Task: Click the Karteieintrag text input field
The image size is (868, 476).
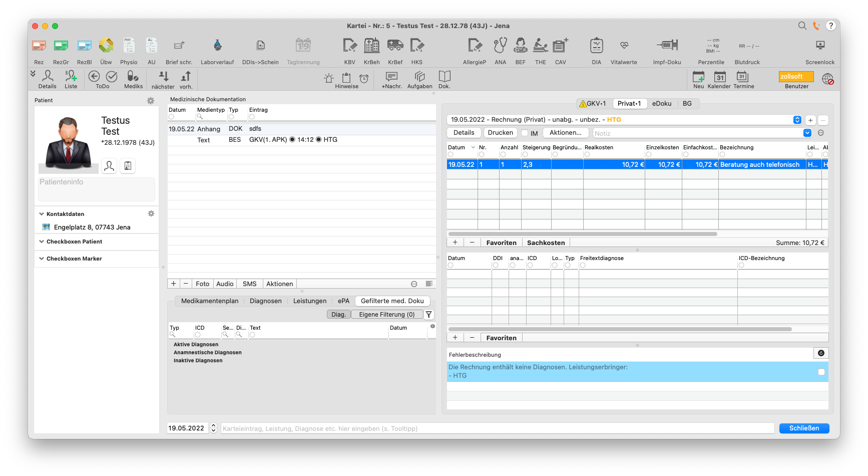Action: (x=498, y=428)
